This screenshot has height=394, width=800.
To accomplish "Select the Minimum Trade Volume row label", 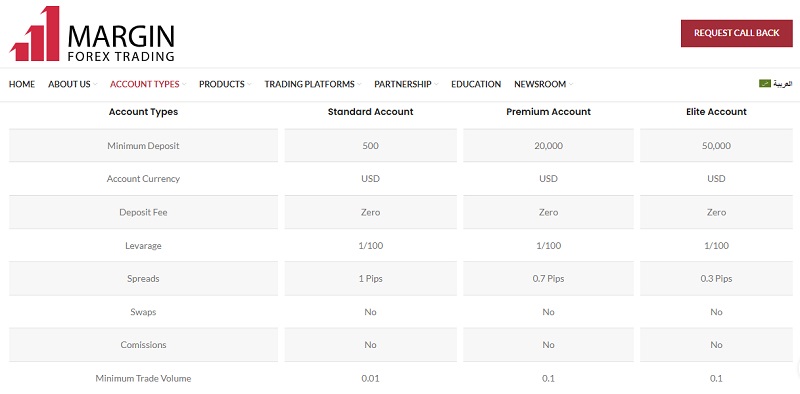I will [143, 379].
